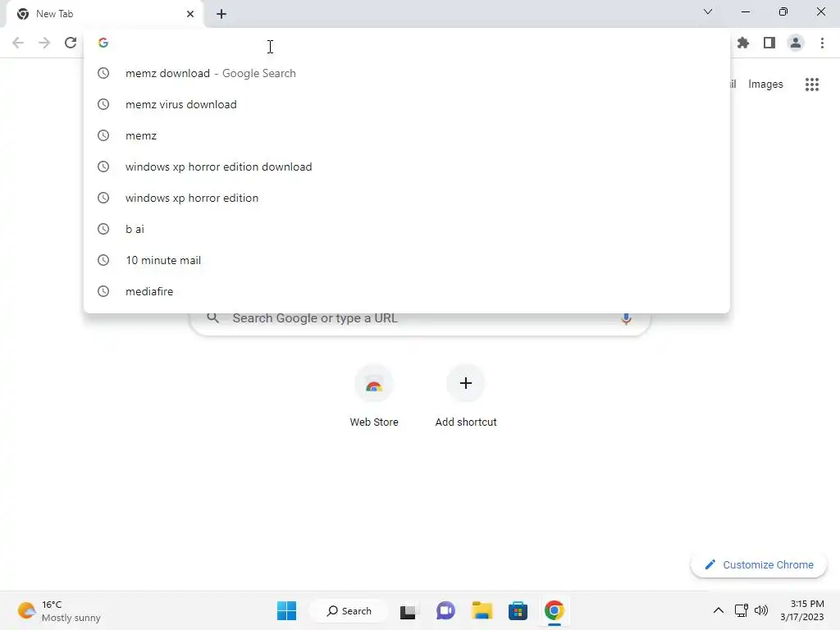
Task: Open a new tab with plus button
Action: coord(221,14)
